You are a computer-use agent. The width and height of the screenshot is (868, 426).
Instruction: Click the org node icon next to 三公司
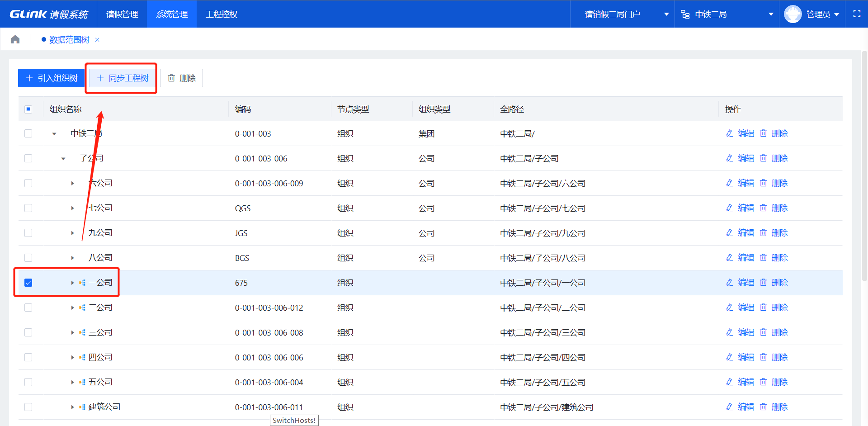pos(82,332)
